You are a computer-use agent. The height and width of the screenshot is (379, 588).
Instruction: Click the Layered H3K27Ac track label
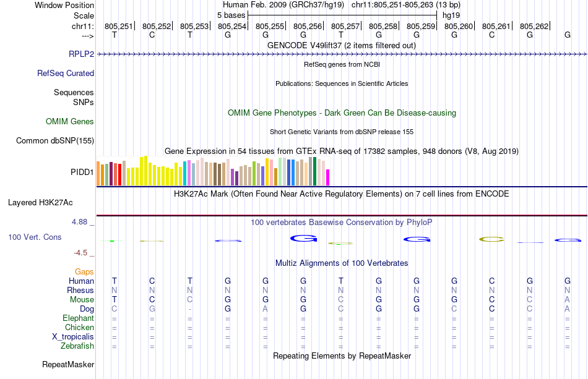point(40,202)
